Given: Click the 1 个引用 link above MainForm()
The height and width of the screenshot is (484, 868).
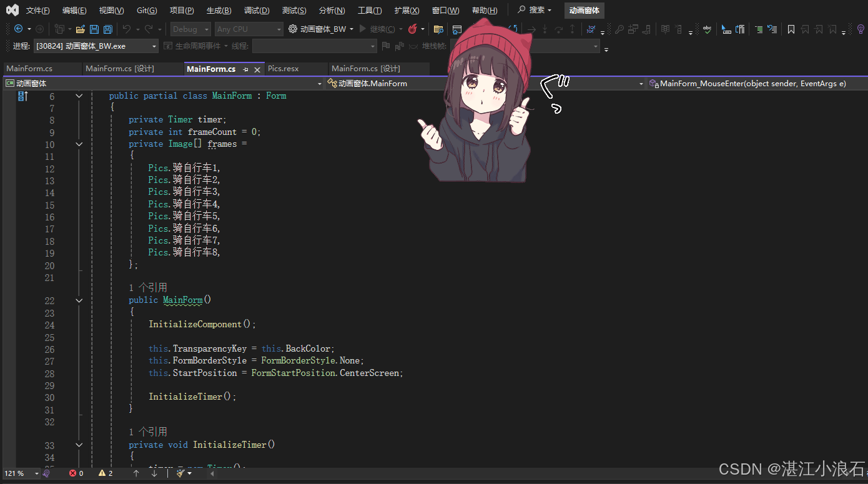Looking at the screenshot, I should [x=148, y=287].
